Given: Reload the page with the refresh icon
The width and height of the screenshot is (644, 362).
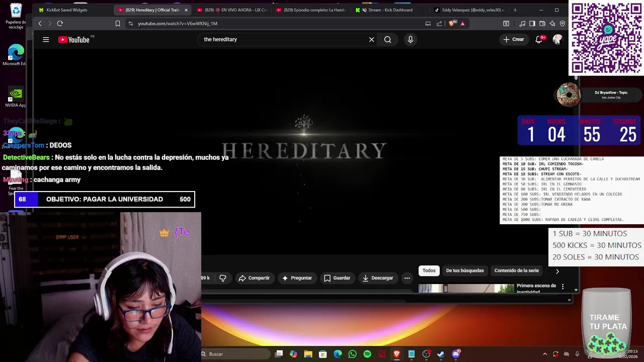Looking at the screenshot, I should coord(60,23).
